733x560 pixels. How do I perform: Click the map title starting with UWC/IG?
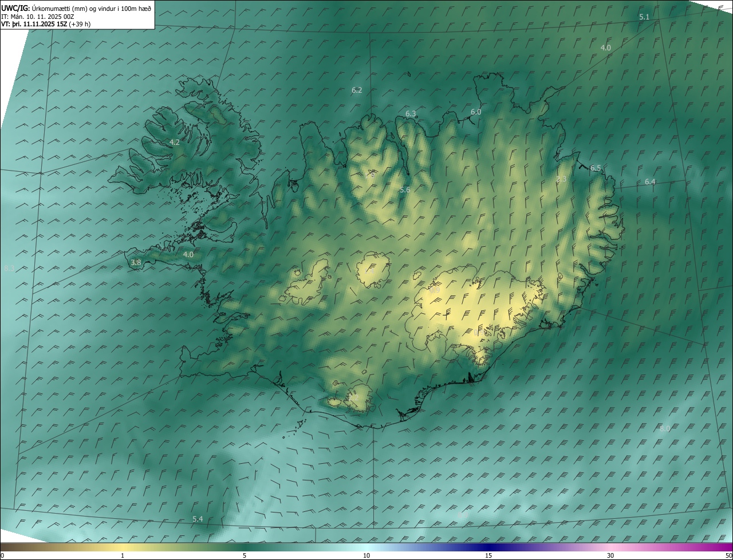(x=76, y=8)
